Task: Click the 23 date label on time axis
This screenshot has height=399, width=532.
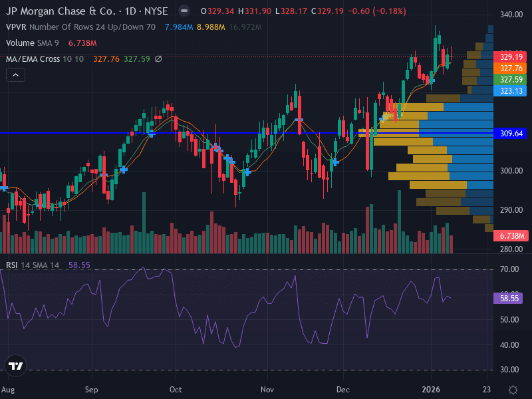Action: (x=487, y=390)
